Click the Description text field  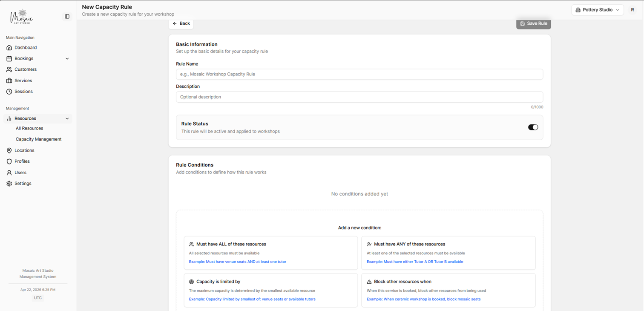pyautogui.click(x=359, y=97)
